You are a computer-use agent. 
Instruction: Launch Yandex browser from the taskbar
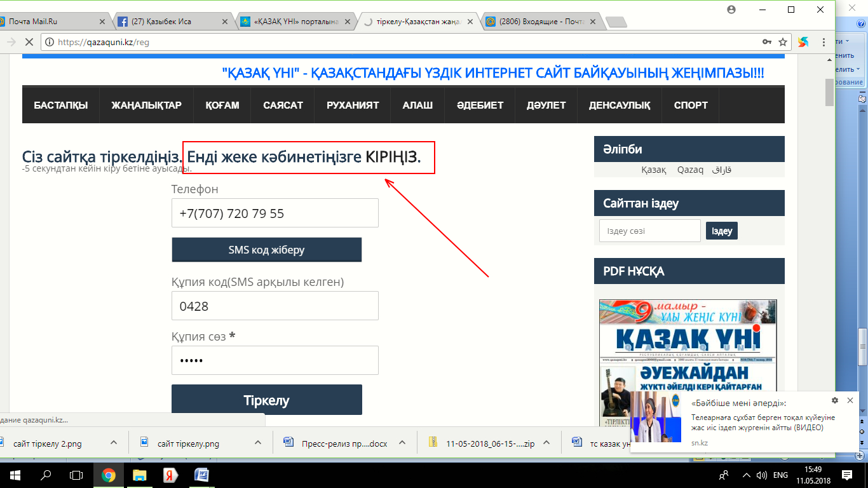coord(170,475)
